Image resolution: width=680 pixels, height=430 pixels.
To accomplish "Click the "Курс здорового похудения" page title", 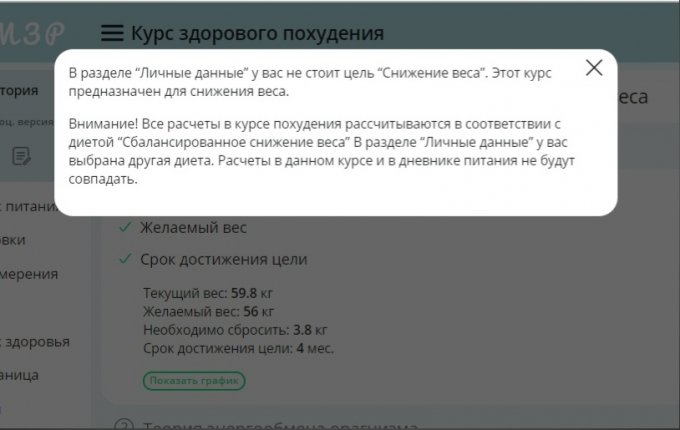I will 257,34.
